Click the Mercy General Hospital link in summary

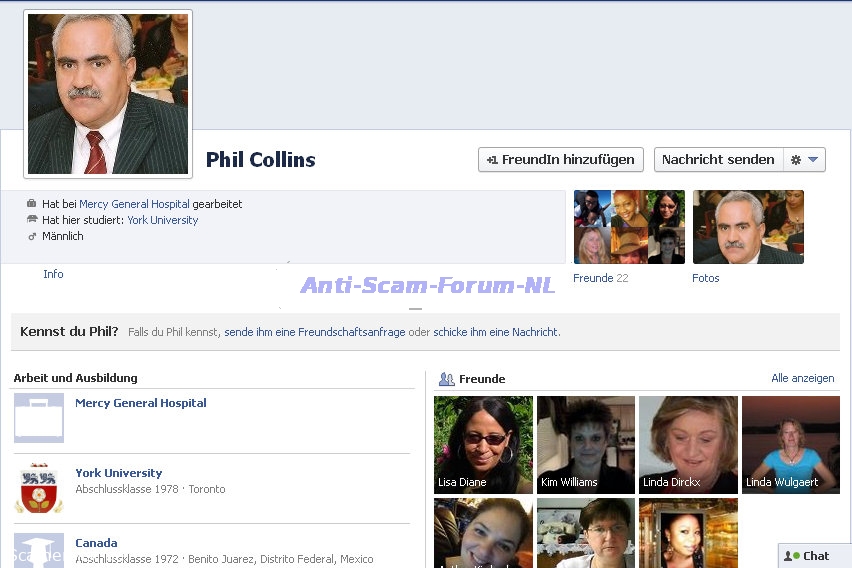click(134, 204)
